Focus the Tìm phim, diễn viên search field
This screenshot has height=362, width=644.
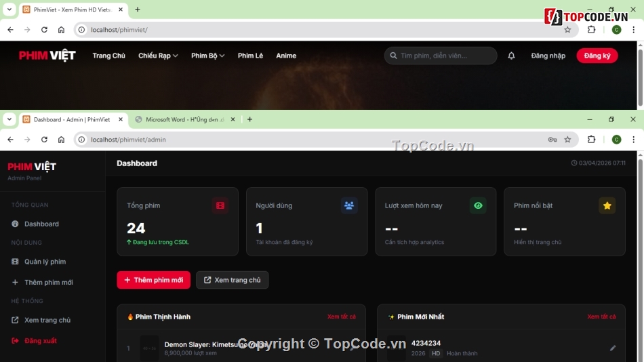(x=441, y=56)
